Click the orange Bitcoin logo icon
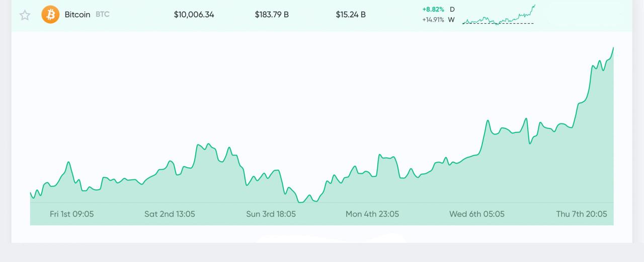 click(50, 15)
